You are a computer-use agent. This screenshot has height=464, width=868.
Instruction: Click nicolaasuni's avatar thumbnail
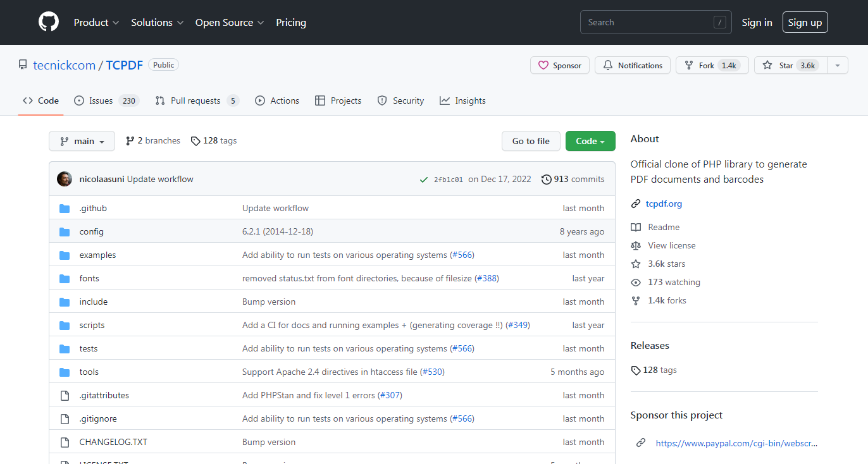click(x=65, y=179)
